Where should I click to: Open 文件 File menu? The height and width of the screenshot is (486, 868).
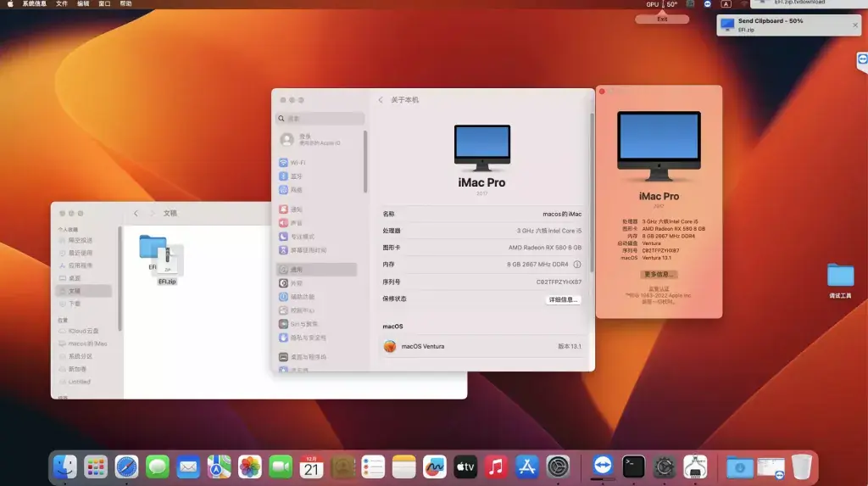click(61, 4)
